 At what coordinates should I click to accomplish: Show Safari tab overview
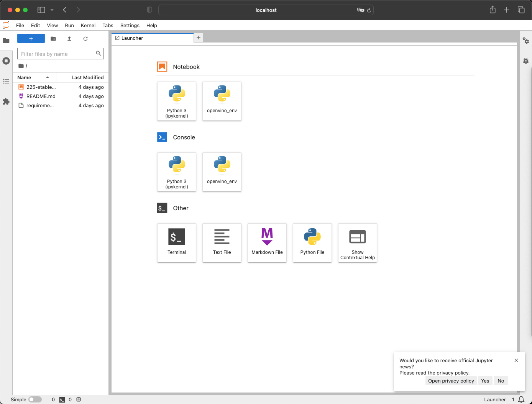(x=521, y=10)
